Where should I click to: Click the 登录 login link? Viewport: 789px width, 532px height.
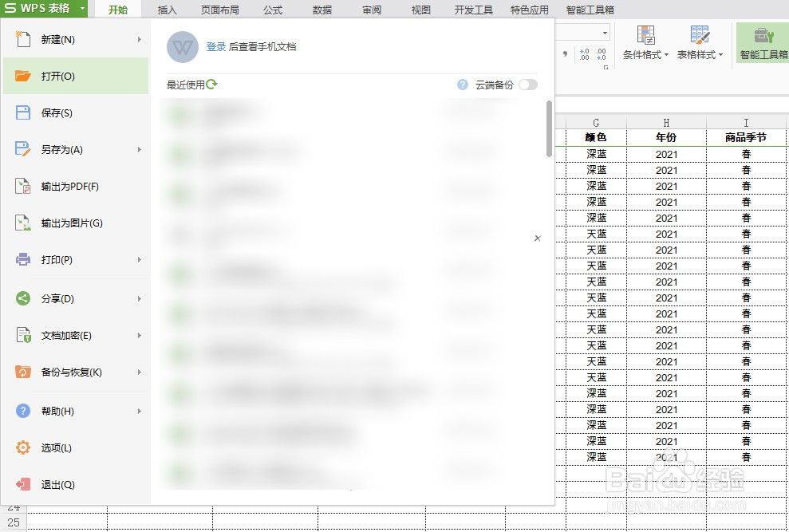[x=216, y=47]
